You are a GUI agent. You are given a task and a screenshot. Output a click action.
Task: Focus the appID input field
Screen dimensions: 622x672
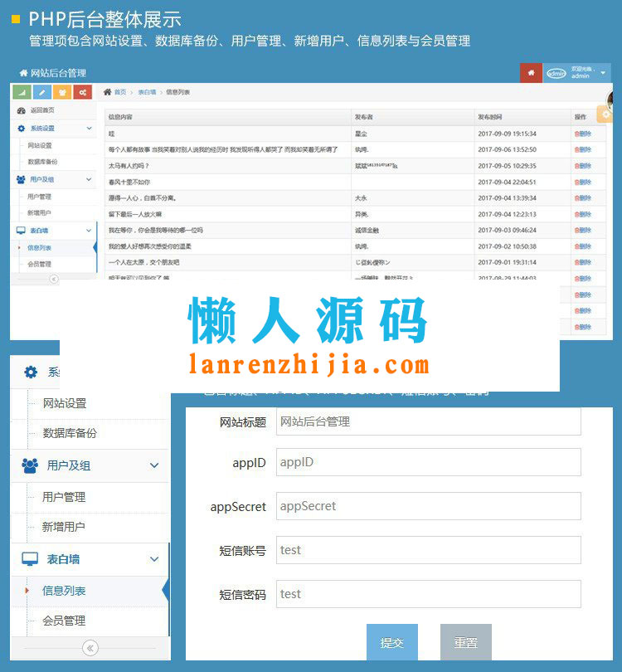[429, 462]
